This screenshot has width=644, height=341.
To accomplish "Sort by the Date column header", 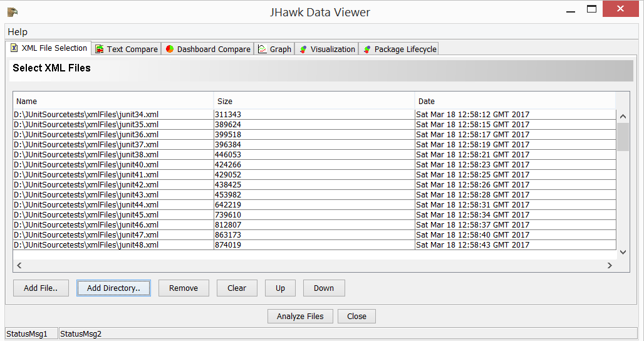I will (x=515, y=101).
